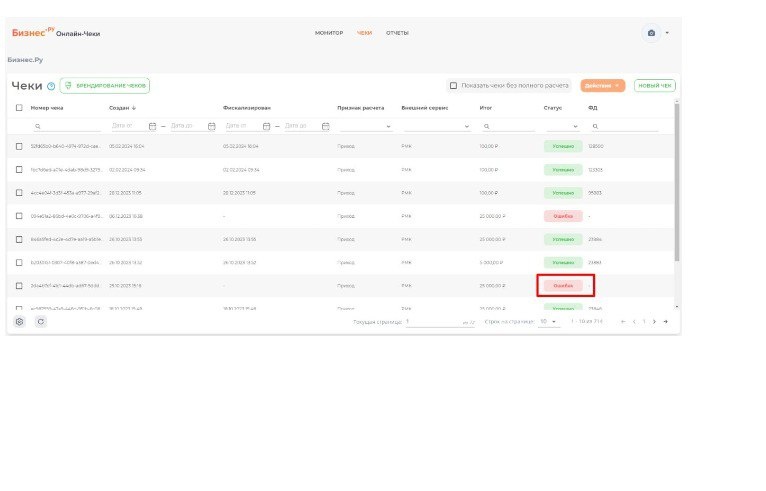Click the Статус column header
The height and width of the screenshot is (491, 766).
click(553, 108)
